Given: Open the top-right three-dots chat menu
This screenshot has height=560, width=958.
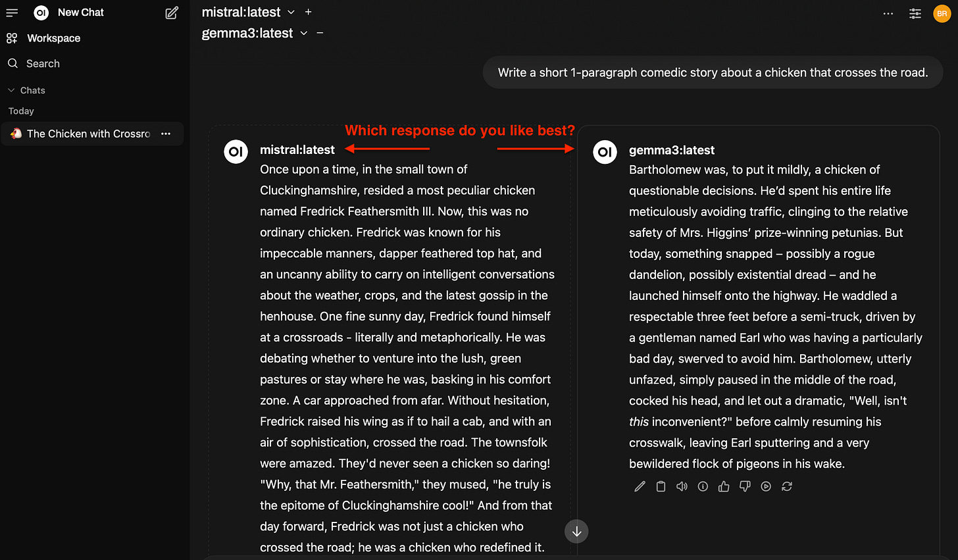Looking at the screenshot, I should (888, 13).
